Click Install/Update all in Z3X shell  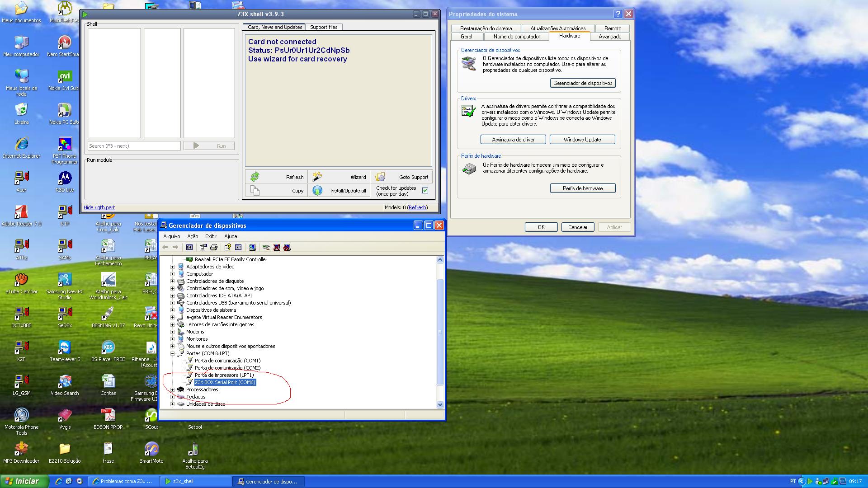[x=339, y=191]
